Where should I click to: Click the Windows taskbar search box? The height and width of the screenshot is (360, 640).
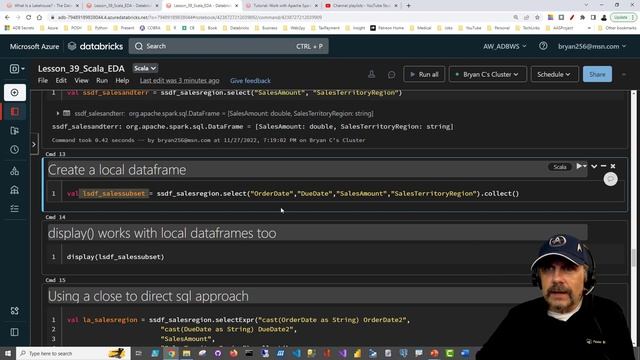pyautogui.click(x=73, y=353)
